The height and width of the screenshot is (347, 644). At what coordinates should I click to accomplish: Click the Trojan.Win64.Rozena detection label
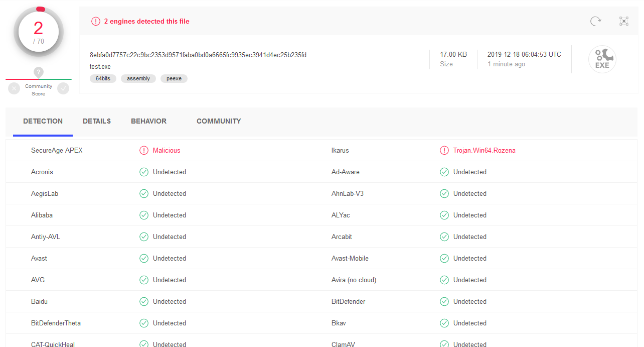(x=484, y=150)
